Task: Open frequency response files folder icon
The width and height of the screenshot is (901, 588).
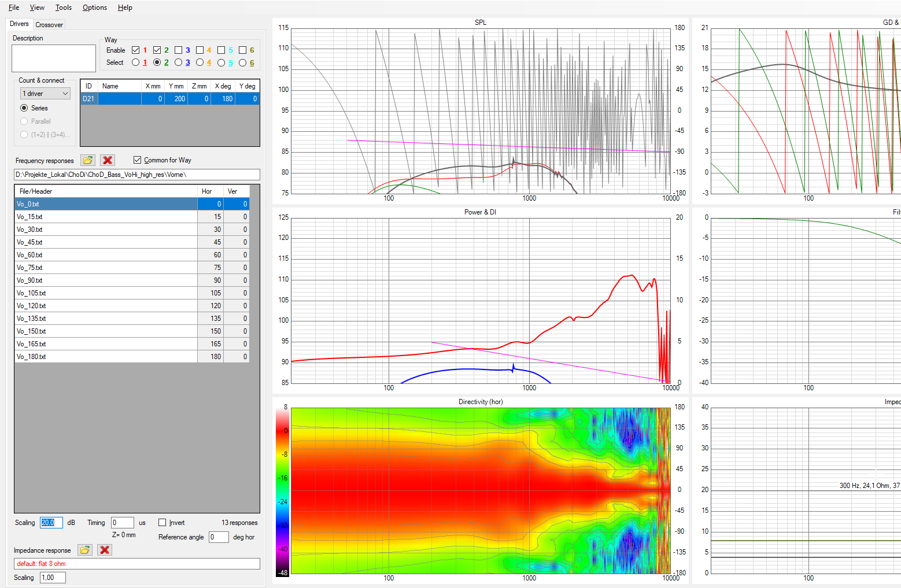Action: 88,160
